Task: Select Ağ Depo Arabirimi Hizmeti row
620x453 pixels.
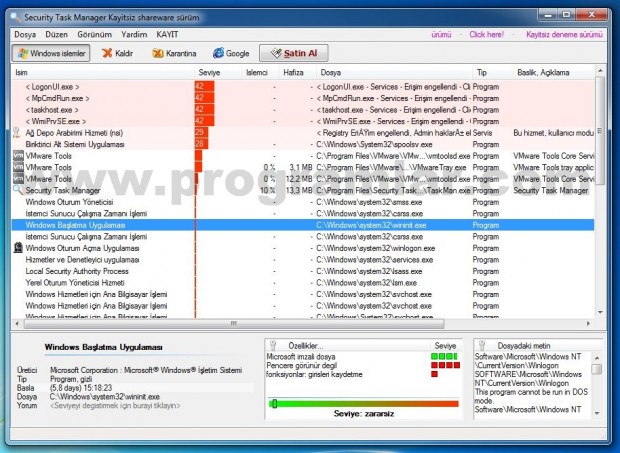Action: [303, 132]
